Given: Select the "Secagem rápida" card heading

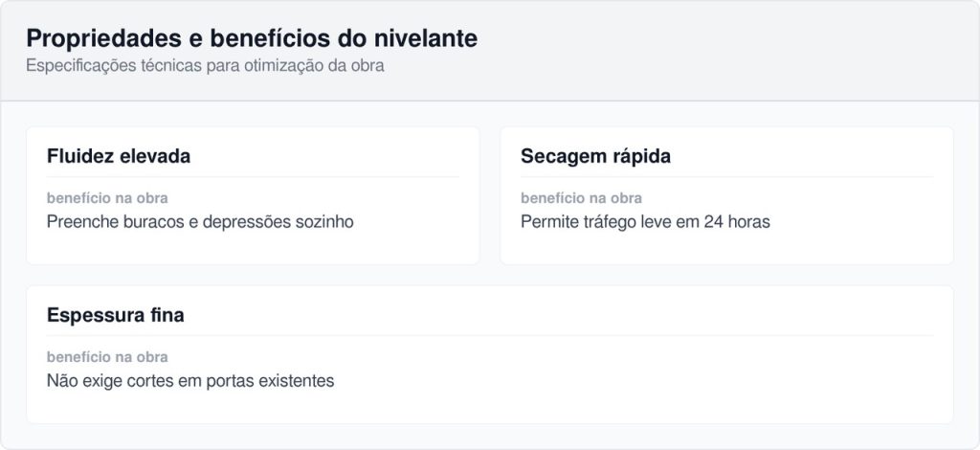Looking at the screenshot, I should (x=595, y=156).
